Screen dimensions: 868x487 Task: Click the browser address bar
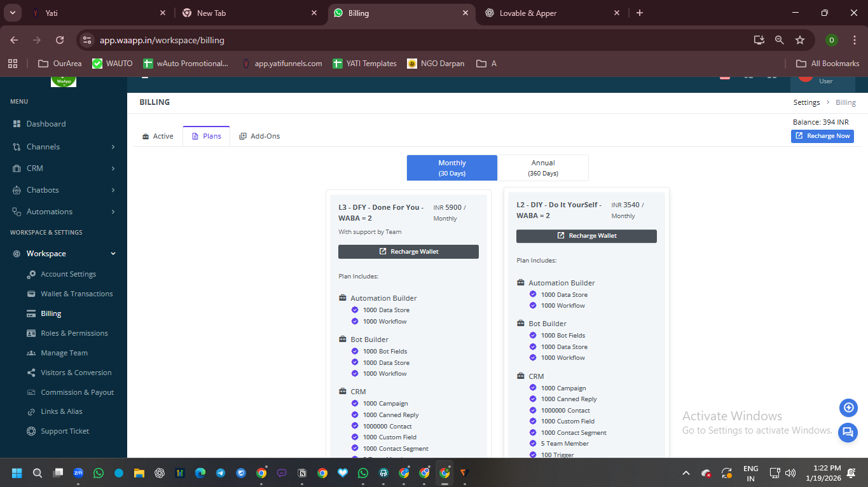[382, 40]
